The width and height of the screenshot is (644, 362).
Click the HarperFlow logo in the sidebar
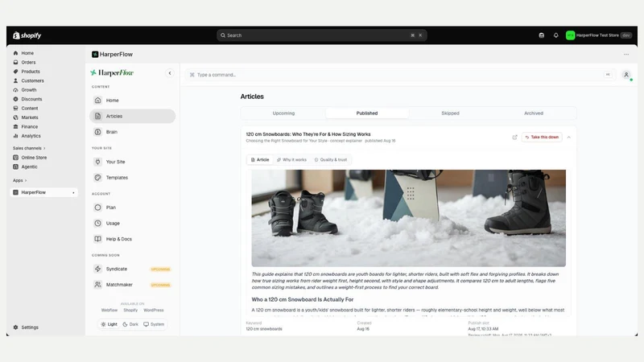(112, 72)
